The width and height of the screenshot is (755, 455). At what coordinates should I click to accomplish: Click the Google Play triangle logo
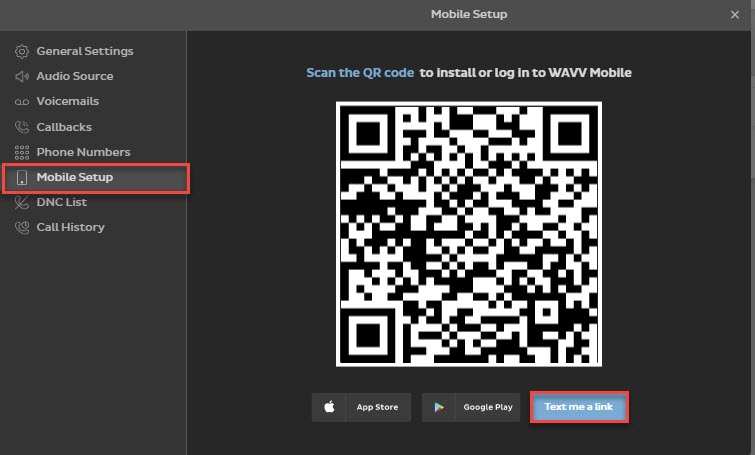click(x=437, y=408)
